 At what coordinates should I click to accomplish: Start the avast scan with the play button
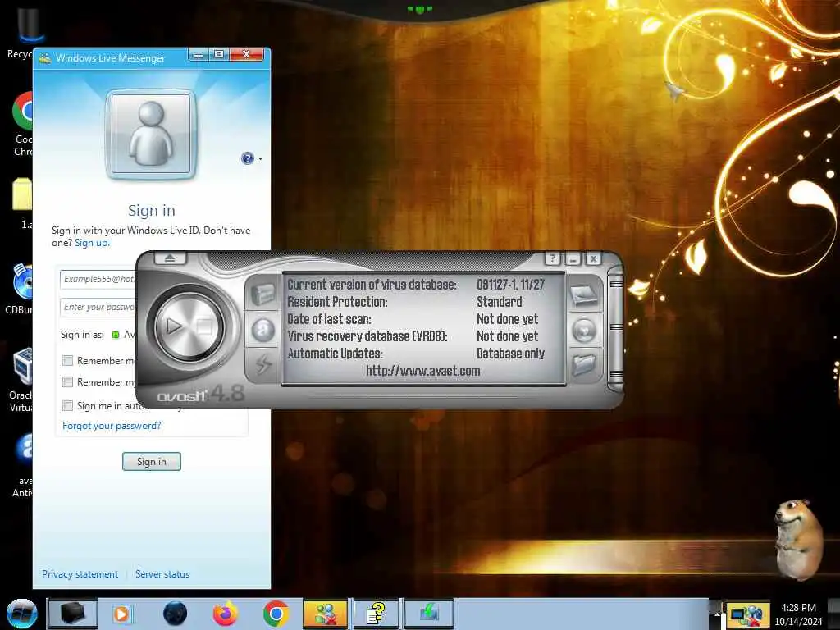tap(174, 326)
